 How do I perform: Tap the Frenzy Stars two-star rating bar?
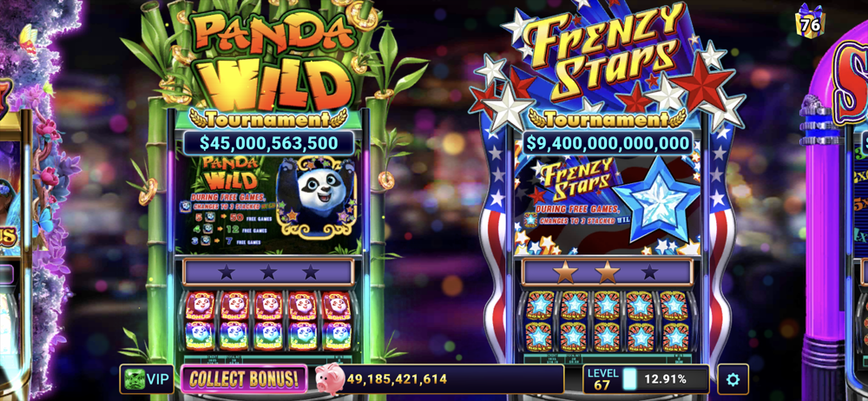point(608,272)
